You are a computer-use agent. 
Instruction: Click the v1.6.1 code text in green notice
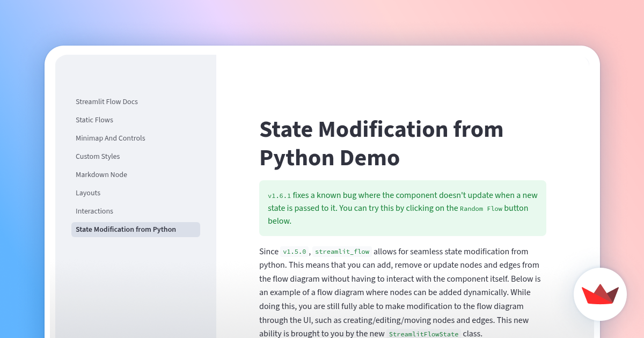[x=279, y=196]
